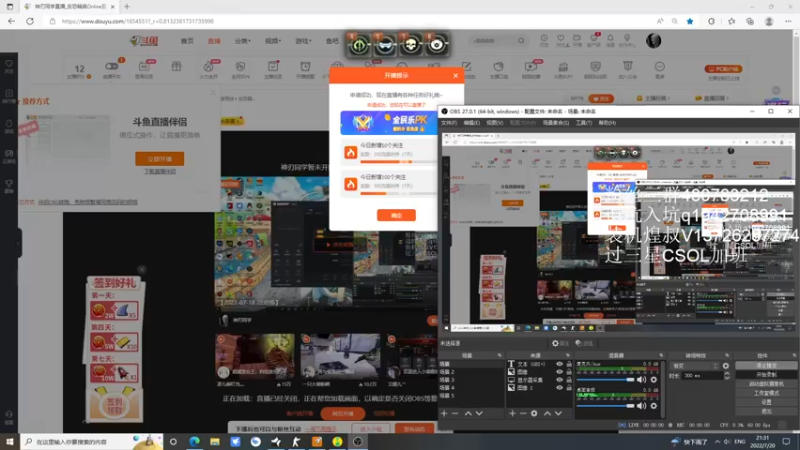Click 确定 in the 开播提示 dialog
Screen dimensions: 800x450
(396, 215)
